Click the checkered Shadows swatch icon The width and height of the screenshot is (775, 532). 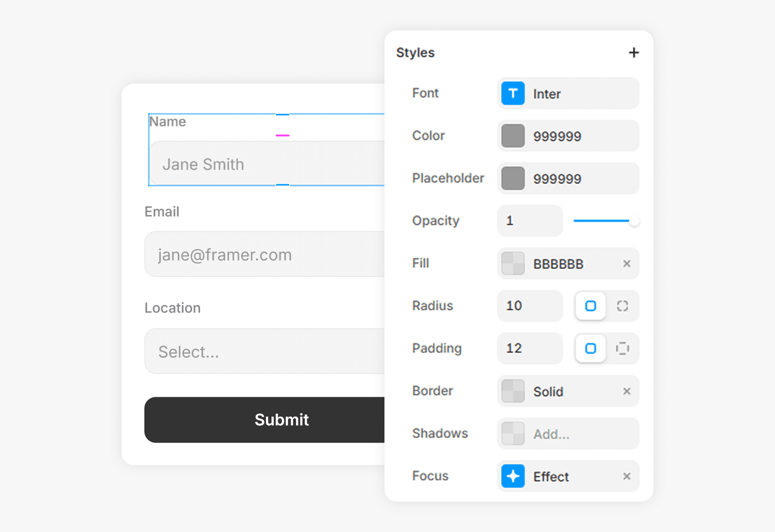[512, 434]
